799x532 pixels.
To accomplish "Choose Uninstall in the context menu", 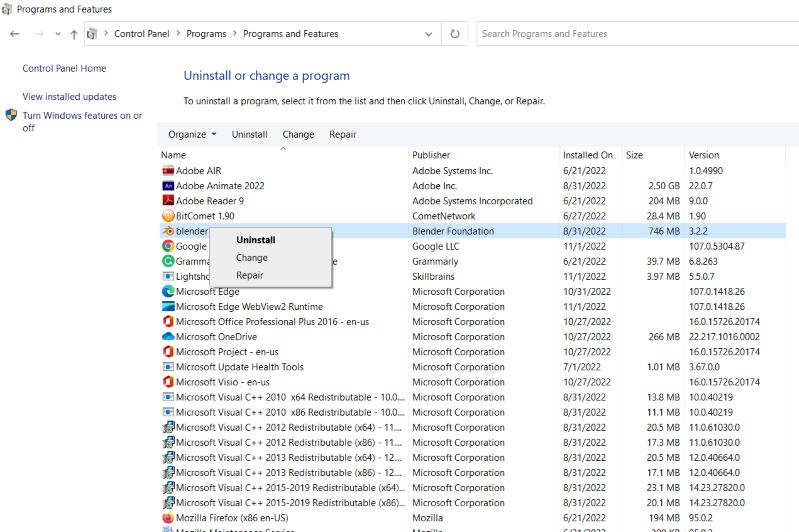I will [x=256, y=240].
